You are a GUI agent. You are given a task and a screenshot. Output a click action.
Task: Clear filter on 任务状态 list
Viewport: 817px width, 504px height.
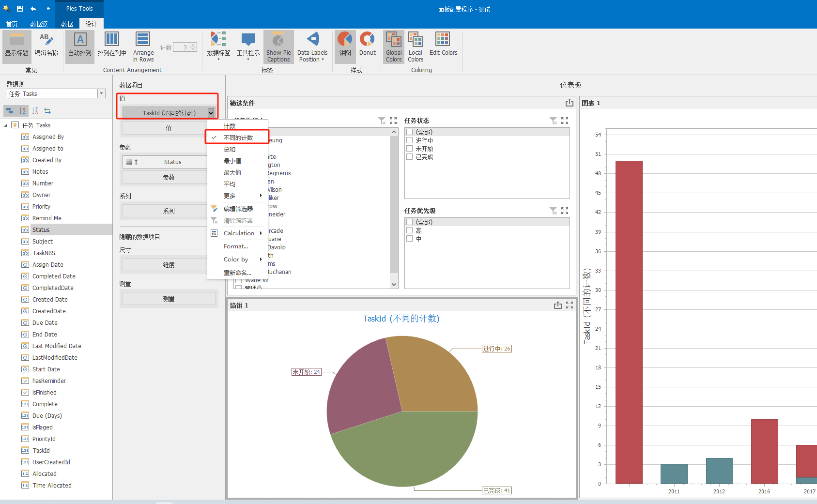(553, 121)
